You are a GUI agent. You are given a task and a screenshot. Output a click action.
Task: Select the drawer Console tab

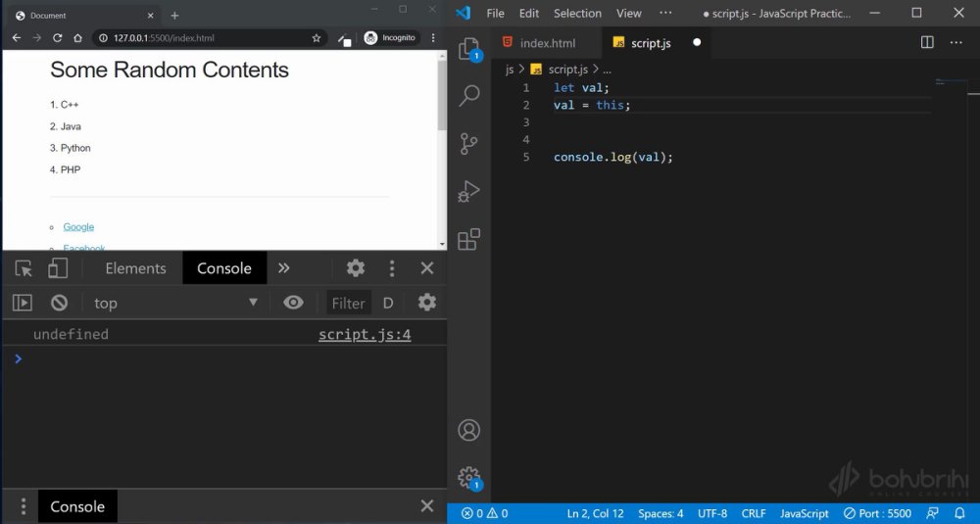pyautogui.click(x=77, y=506)
